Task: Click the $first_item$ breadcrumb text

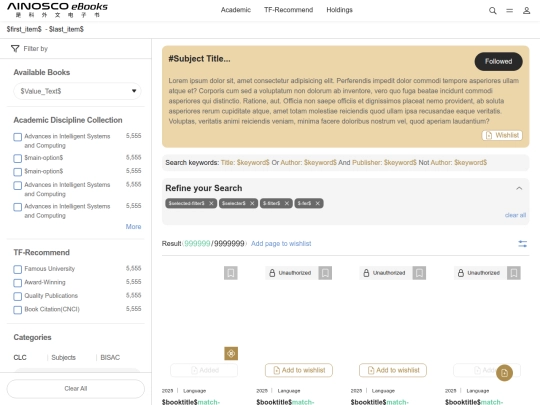Action: [24, 29]
